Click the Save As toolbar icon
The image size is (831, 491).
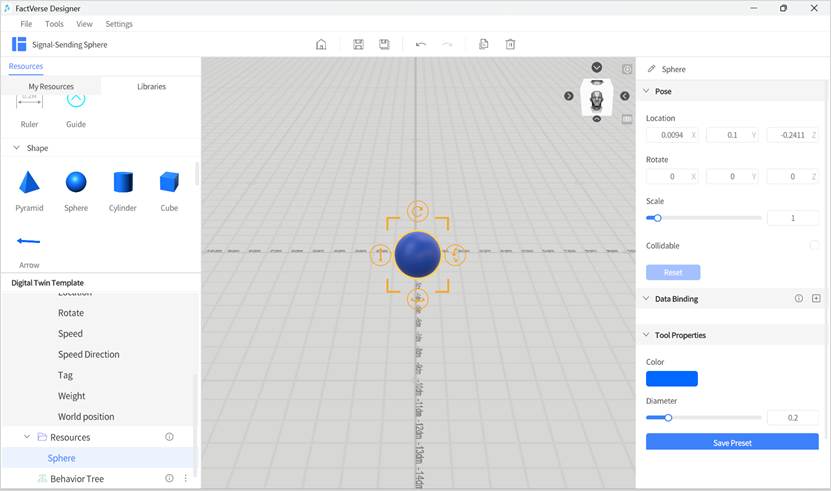click(384, 45)
